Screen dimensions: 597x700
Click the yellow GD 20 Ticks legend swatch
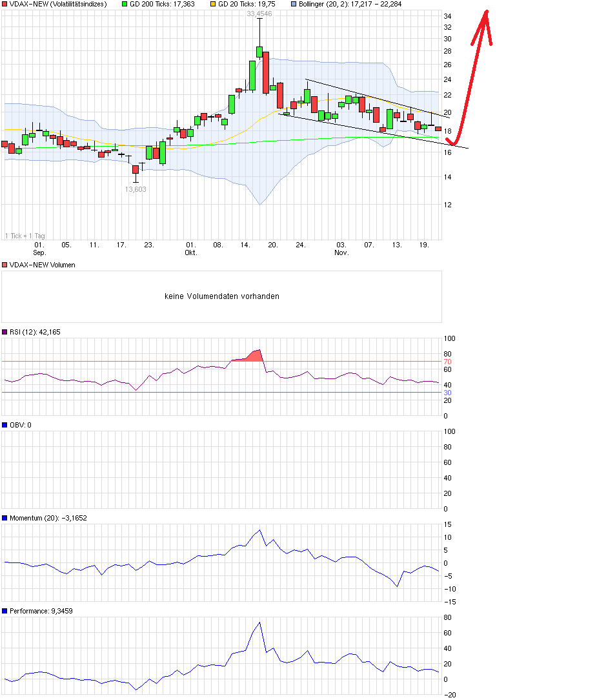213,4
